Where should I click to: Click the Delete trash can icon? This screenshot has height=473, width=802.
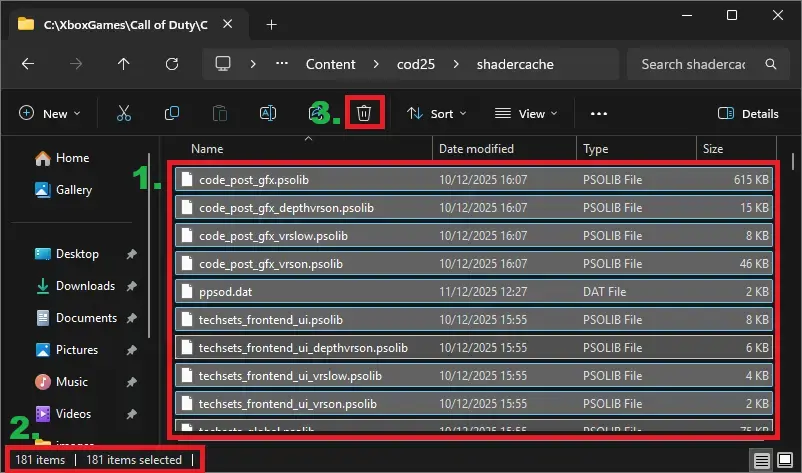pos(364,113)
